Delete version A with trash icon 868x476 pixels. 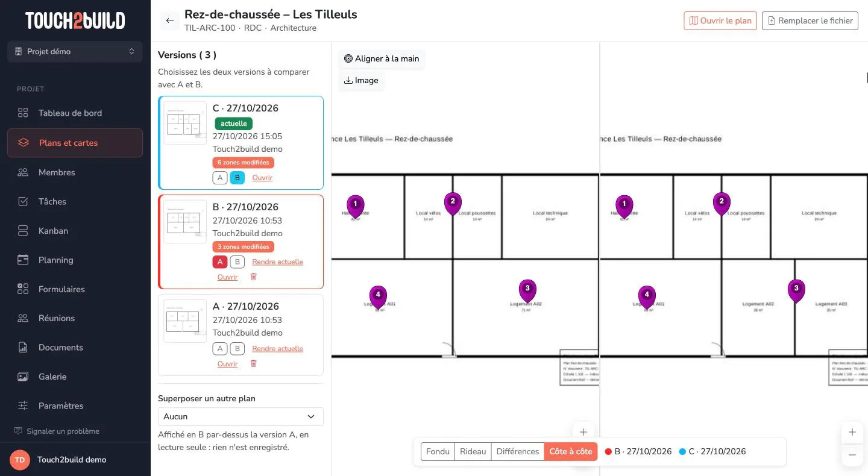pyautogui.click(x=253, y=363)
